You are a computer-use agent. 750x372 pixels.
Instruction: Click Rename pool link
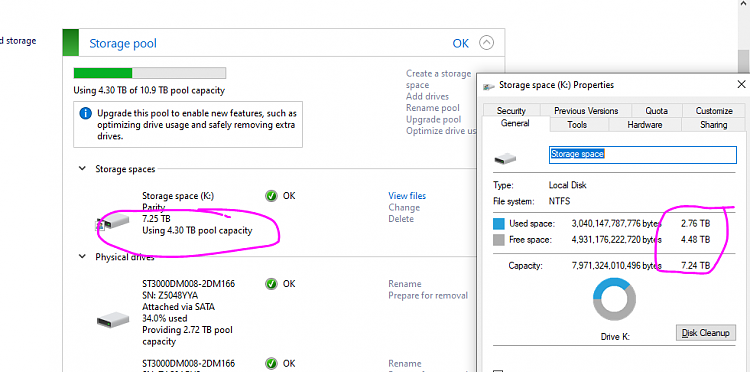point(432,108)
